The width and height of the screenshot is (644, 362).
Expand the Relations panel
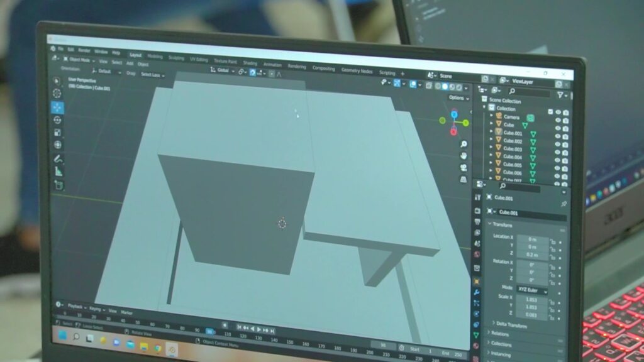coord(499,334)
